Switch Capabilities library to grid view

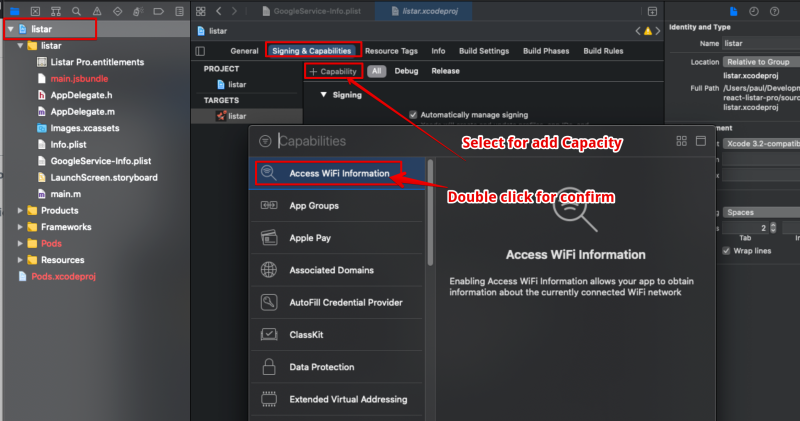click(681, 141)
